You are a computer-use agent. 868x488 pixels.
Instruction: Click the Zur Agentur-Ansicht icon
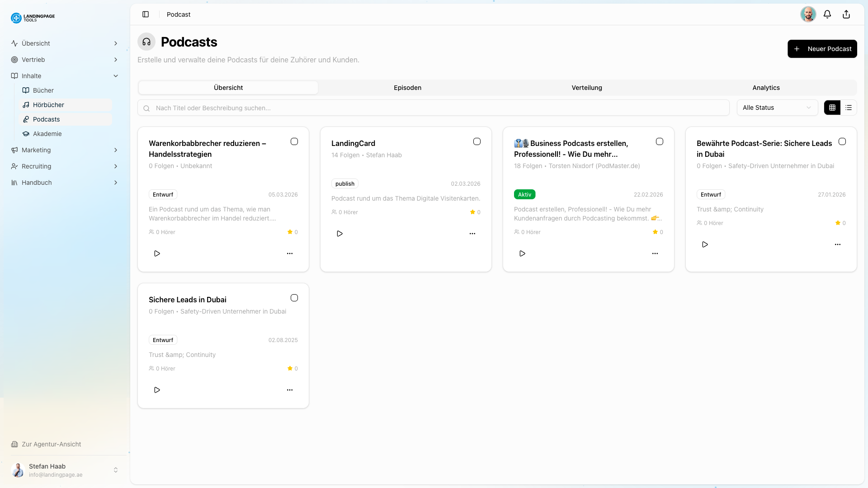tap(15, 444)
